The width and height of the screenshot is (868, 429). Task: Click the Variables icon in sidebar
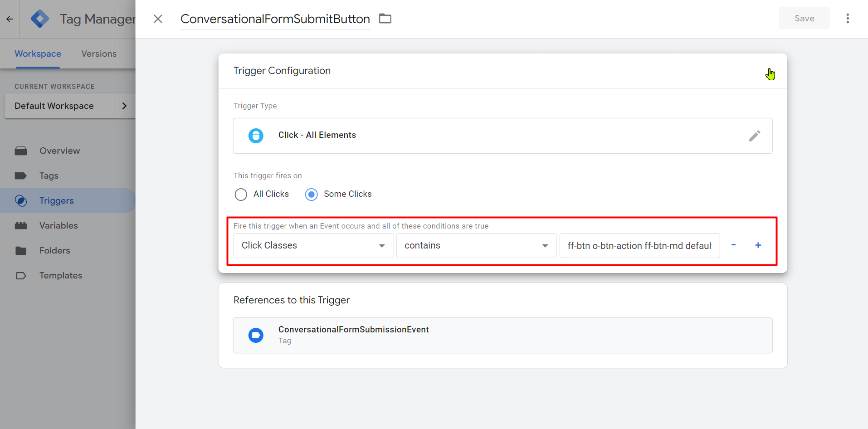21,226
